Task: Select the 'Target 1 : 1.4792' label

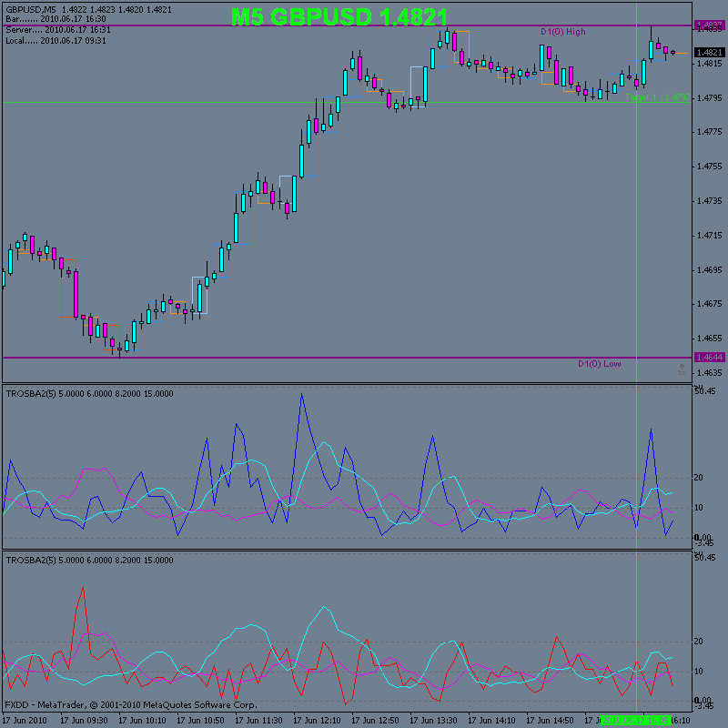Action: coord(657,97)
